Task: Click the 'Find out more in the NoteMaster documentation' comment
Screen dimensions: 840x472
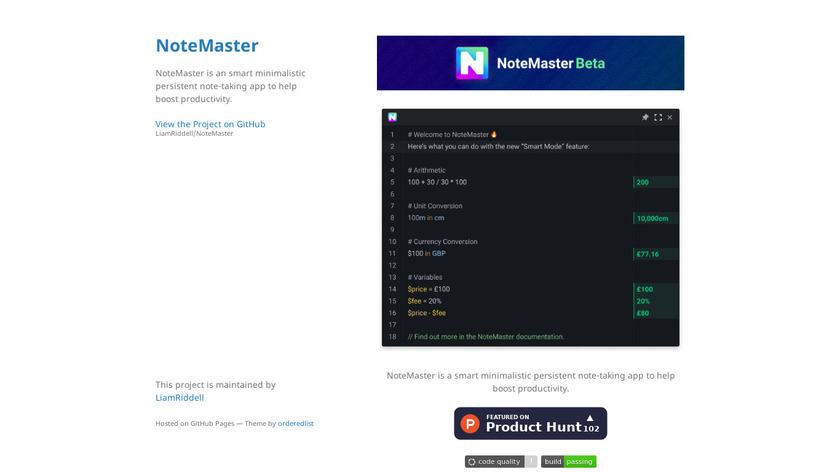Action: pos(486,336)
